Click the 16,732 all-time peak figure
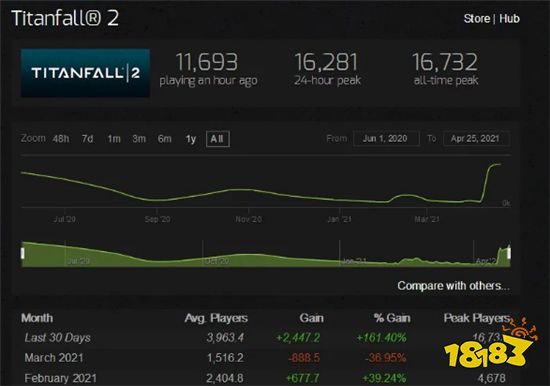This screenshot has height=386, width=550. point(445,62)
